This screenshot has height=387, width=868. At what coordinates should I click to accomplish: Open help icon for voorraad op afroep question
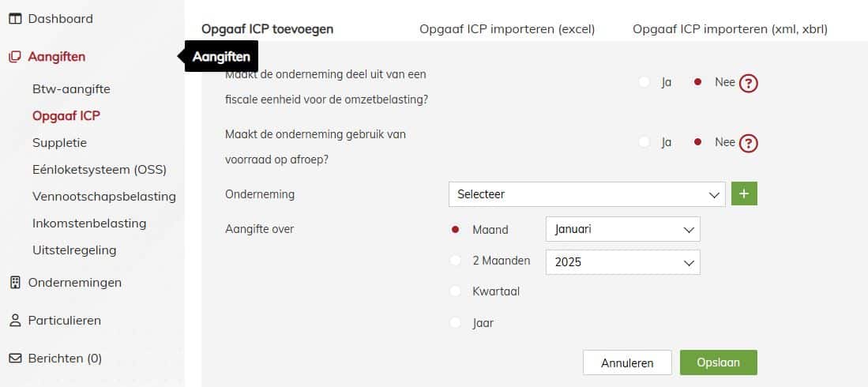pyautogui.click(x=749, y=144)
